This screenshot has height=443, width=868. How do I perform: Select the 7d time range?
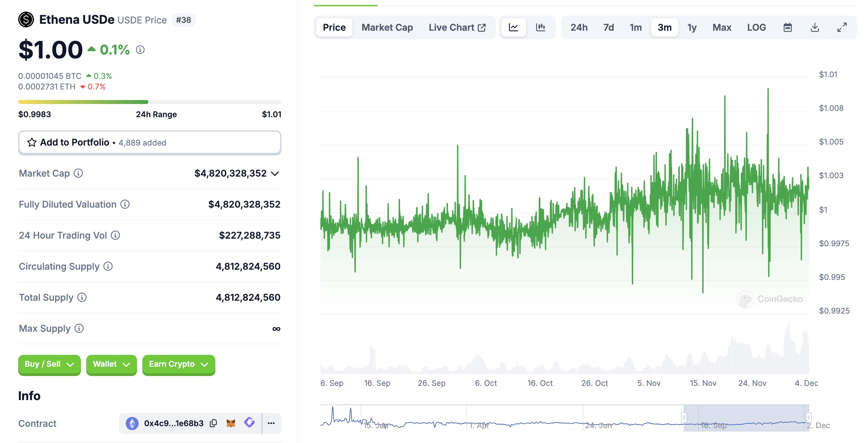coord(608,27)
